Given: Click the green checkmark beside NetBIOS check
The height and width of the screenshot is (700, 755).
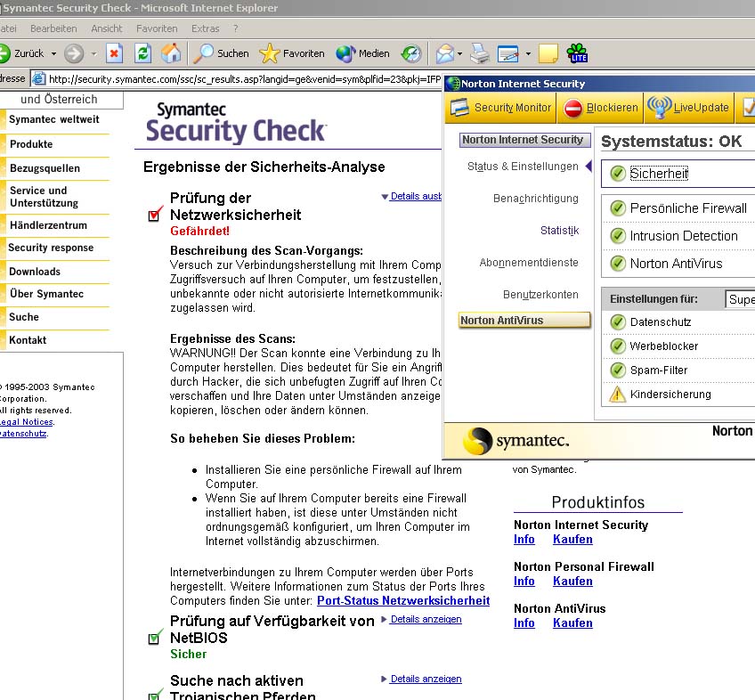Looking at the screenshot, I should 155,638.
